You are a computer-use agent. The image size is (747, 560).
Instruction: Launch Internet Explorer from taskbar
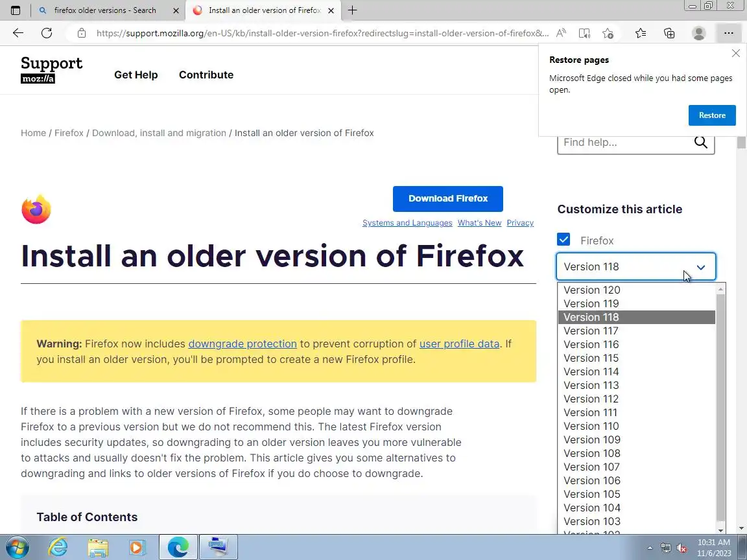coord(58,547)
